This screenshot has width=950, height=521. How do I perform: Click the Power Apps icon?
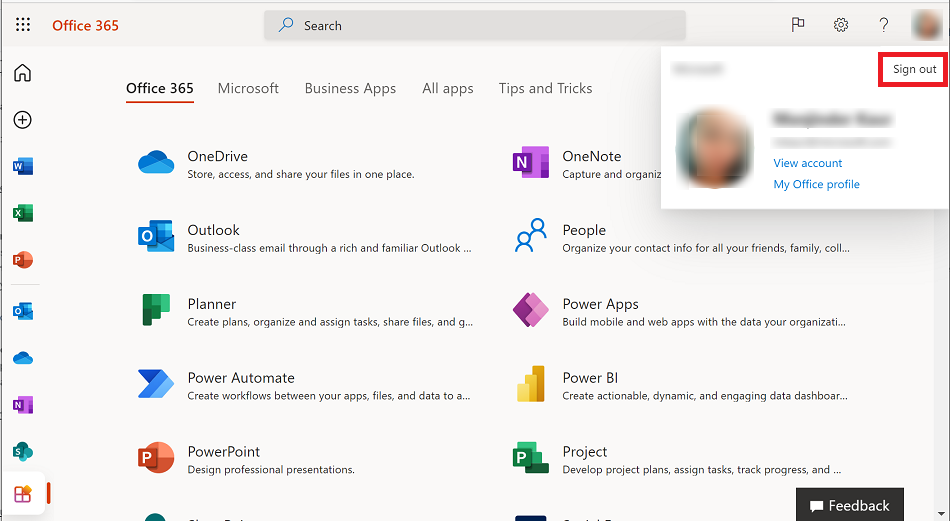(x=531, y=310)
